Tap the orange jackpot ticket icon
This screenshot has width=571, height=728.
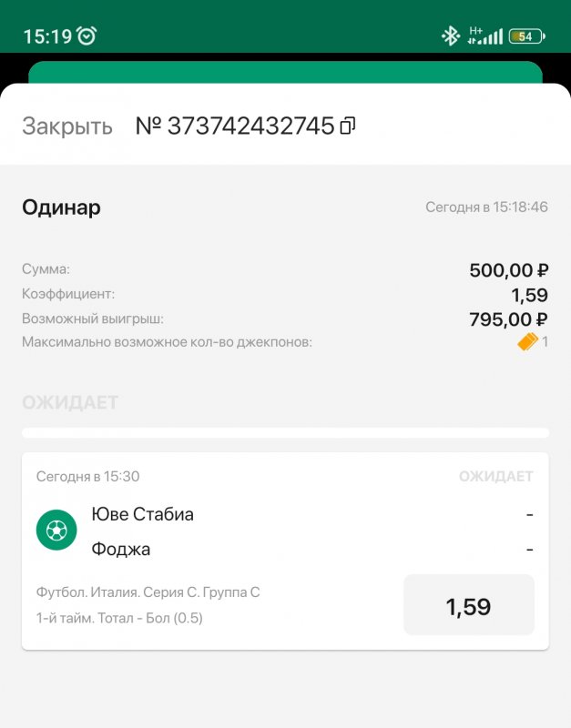527,342
